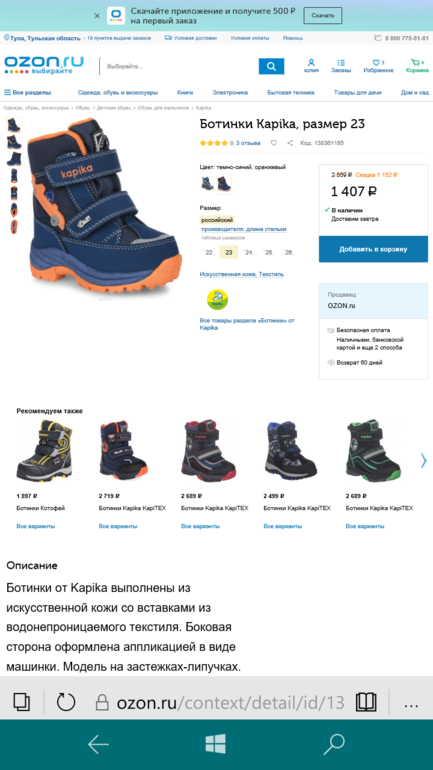Add product to favorites via heart near reviews
The image size is (433, 770).
tap(274, 143)
